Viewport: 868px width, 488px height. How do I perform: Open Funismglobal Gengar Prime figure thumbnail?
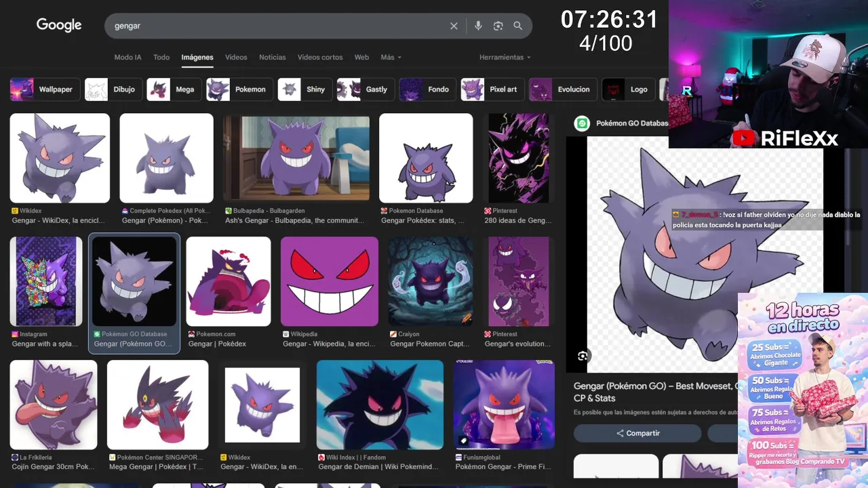point(504,405)
